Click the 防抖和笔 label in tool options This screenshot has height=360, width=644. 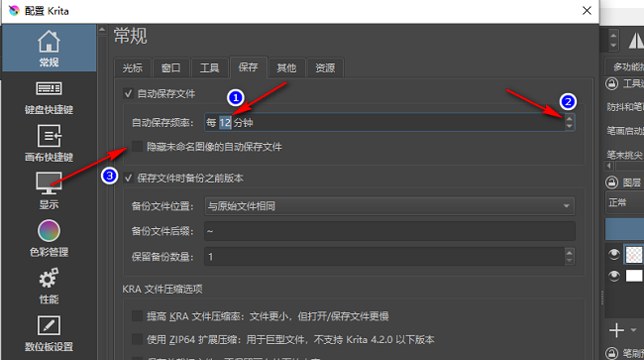coord(625,107)
